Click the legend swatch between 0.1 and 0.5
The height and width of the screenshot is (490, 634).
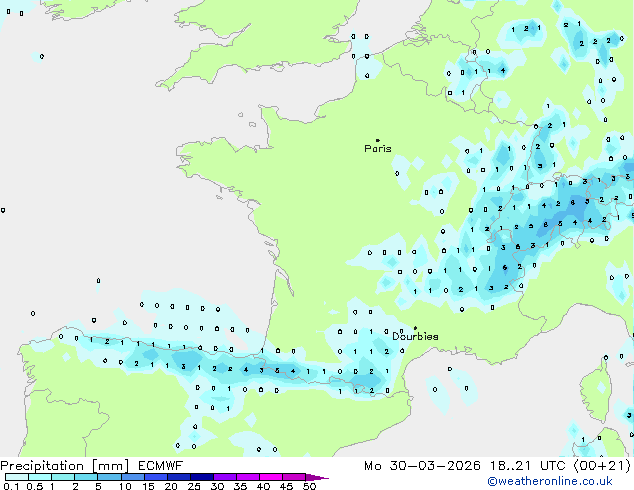coord(17,477)
